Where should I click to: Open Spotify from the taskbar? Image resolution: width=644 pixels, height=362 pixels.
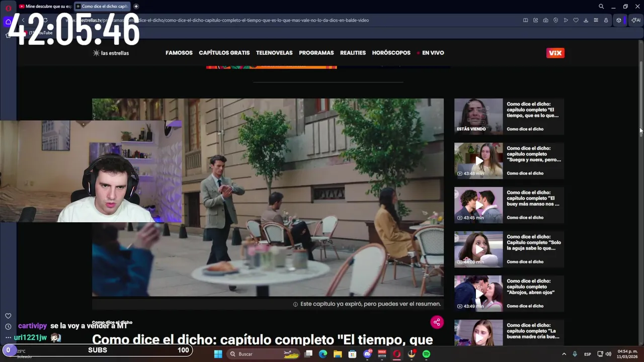click(x=426, y=354)
